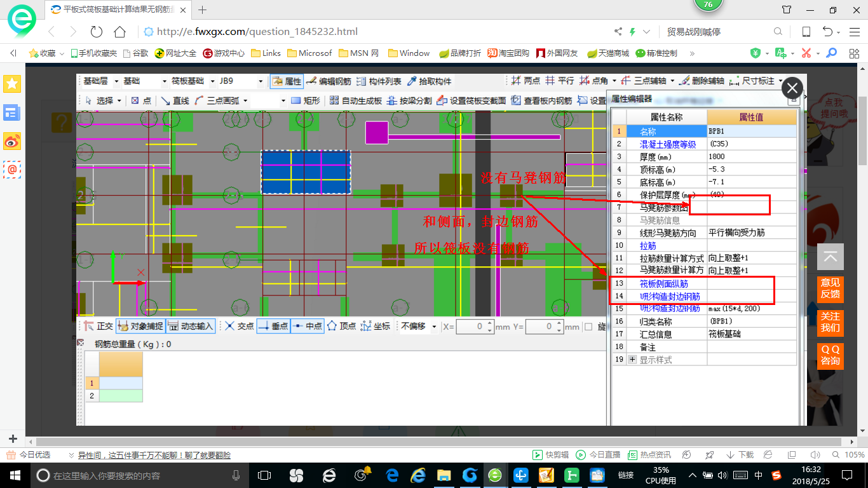This screenshot has height=488, width=868.
Task: Toggle 对象捕捉 object snap
Action: point(140,326)
